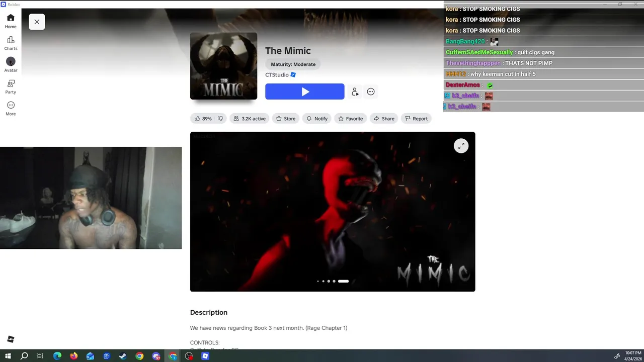Open the More menu in the sidebar
The width and height of the screenshot is (644, 362).
(x=11, y=109)
